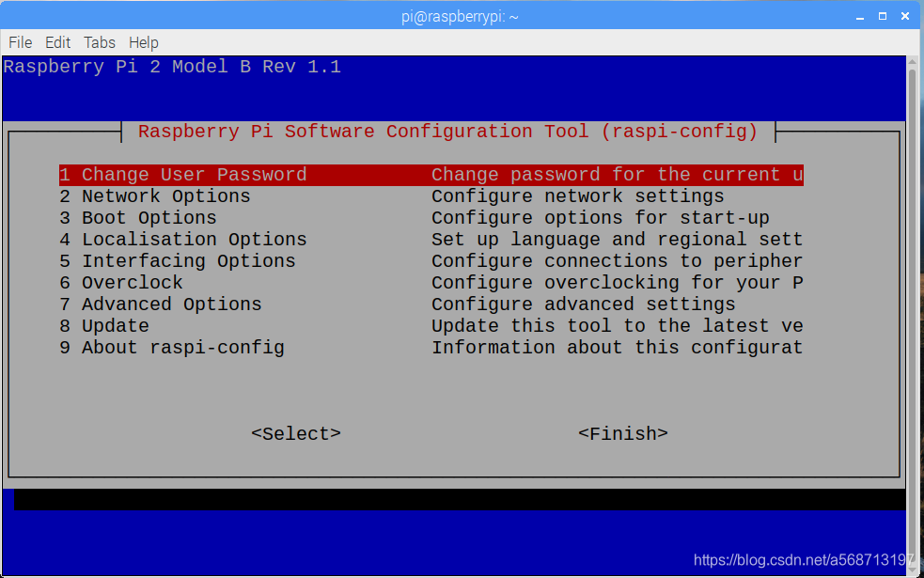
Task: Select '1 Change User Password' option
Action: coord(431,175)
